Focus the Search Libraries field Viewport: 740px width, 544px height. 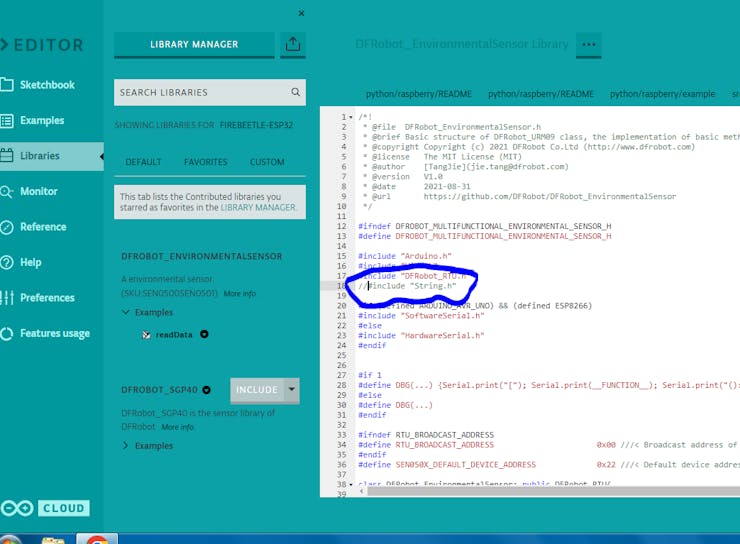point(210,92)
